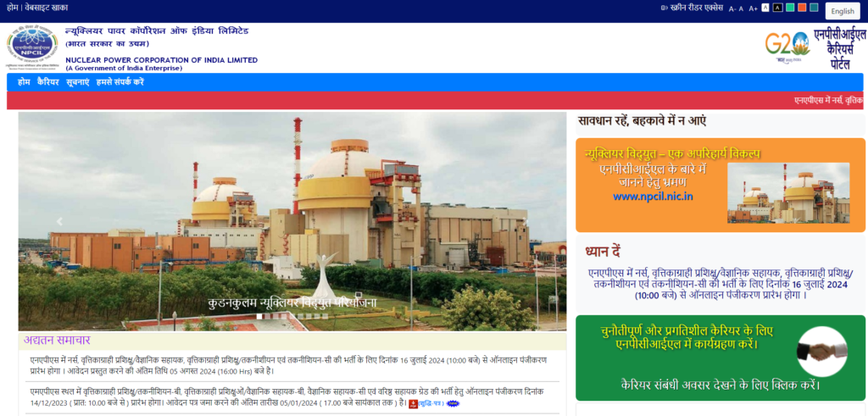Screen dimensions: 868x416
Task: Increase font size with A+ button
Action: click(x=753, y=8)
